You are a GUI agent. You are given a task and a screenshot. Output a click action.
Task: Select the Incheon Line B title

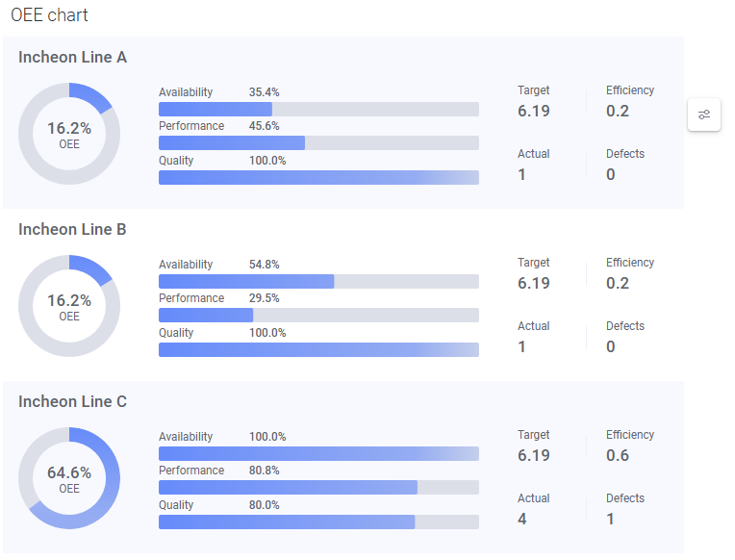(x=72, y=230)
